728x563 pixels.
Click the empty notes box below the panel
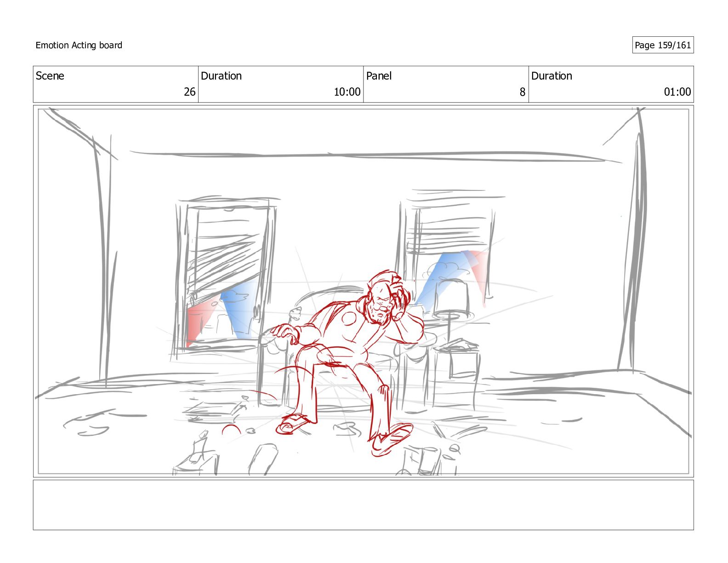pos(363,505)
